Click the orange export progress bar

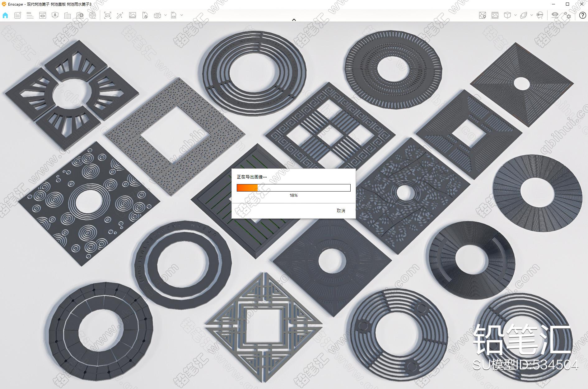(x=294, y=188)
